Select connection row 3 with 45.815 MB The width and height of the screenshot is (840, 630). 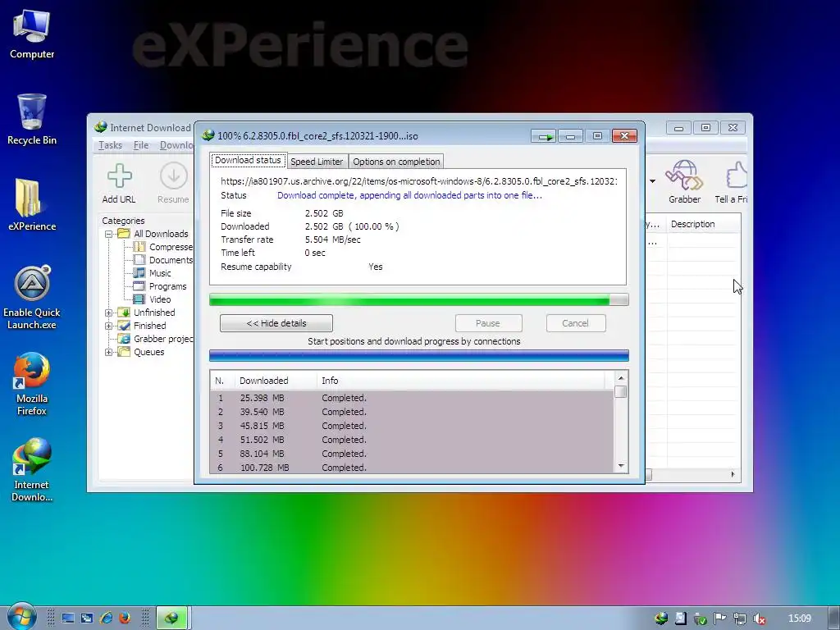click(x=413, y=426)
